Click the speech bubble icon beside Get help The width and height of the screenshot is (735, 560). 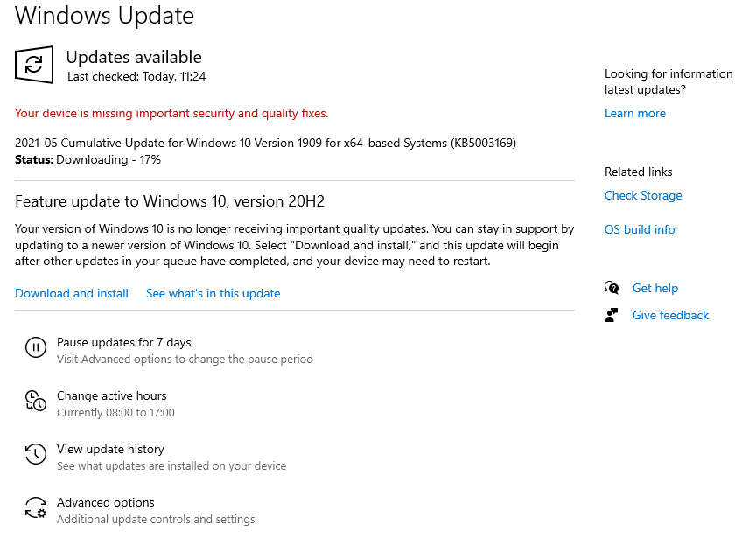point(612,287)
